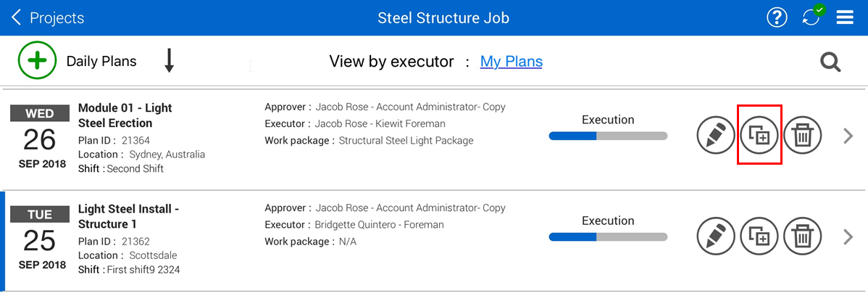Screen dimensions: 868x304
Task: Click the Light Steel Install Execution progress bar
Action: pyautogui.click(x=608, y=237)
